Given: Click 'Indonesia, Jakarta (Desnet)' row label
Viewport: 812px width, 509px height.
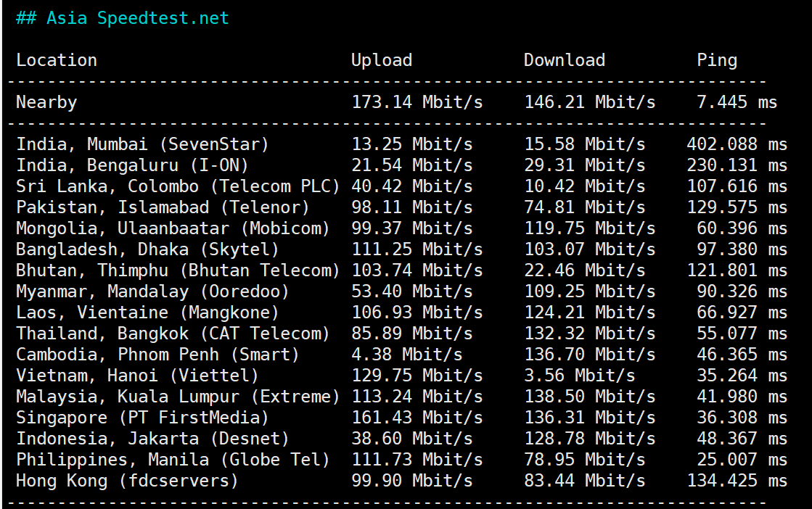Looking at the screenshot, I should [x=153, y=439].
